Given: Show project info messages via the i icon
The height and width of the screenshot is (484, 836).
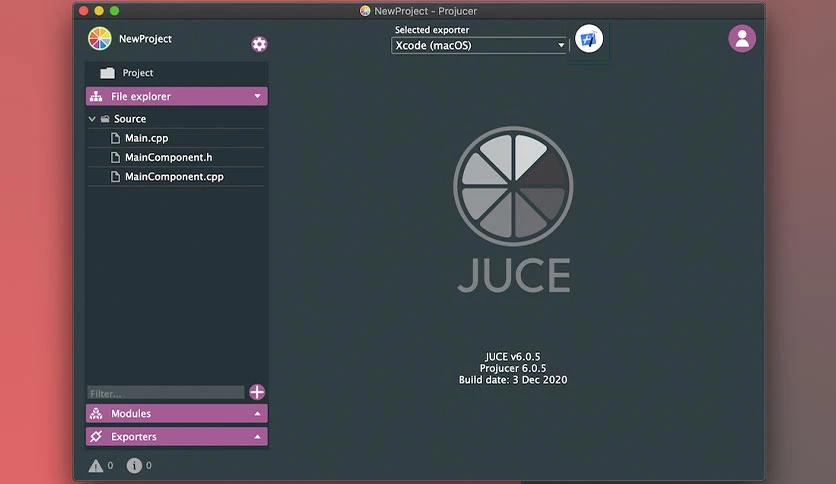Looking at the screenshot, I should pyautogui.click(x=134, y=465).
